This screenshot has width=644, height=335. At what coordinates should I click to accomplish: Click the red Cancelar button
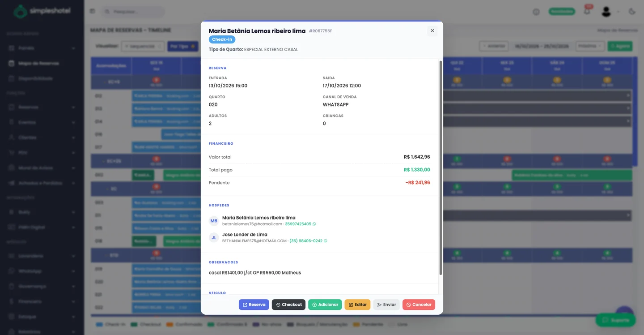419,305
